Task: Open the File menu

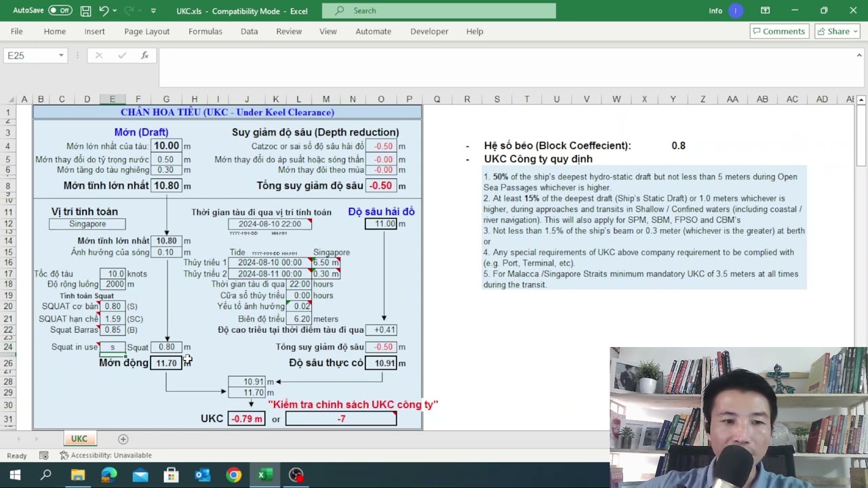Action: point(17,31)
